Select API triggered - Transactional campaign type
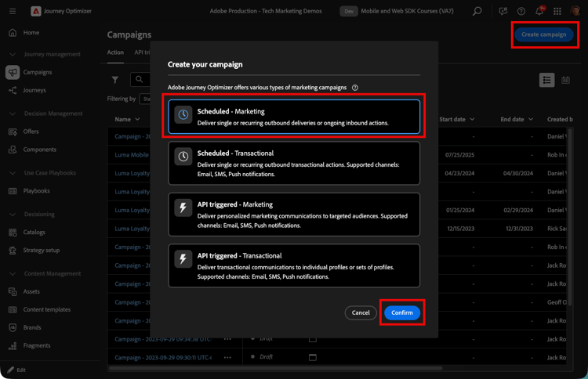Screen dimensions: 588x379 [x=294, y=266]
